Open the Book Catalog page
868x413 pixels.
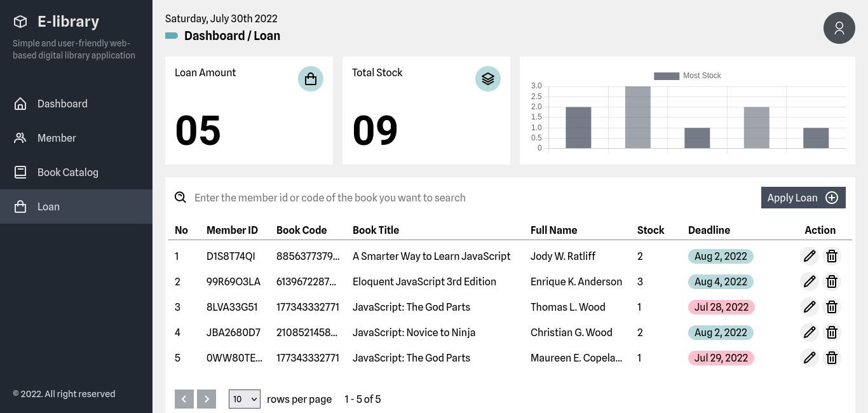coord(67,172)
